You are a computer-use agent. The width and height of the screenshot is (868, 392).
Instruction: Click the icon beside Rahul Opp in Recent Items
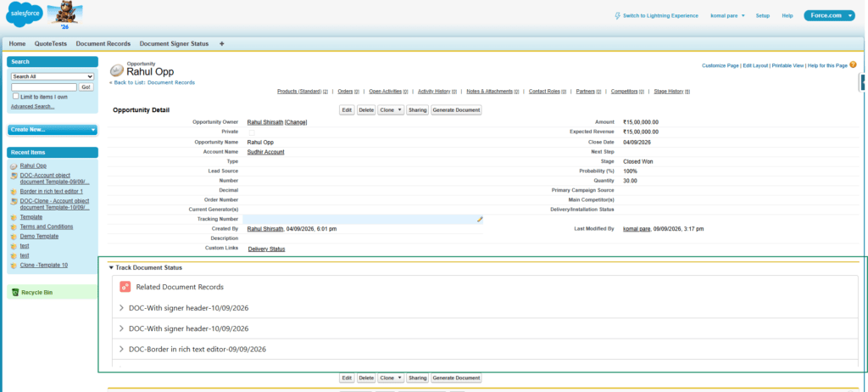tap(14, 165)
